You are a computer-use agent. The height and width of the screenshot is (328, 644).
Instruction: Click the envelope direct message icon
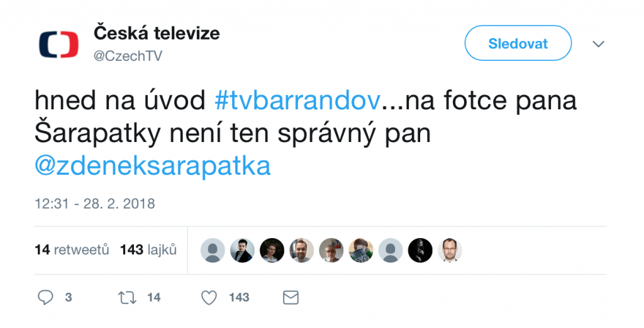pyautogui.click(x=291, y=298)
